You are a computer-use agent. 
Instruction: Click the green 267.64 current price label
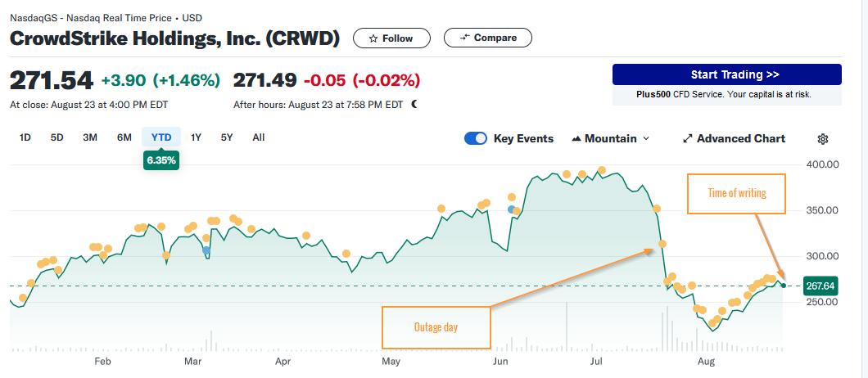click(820, 286)
